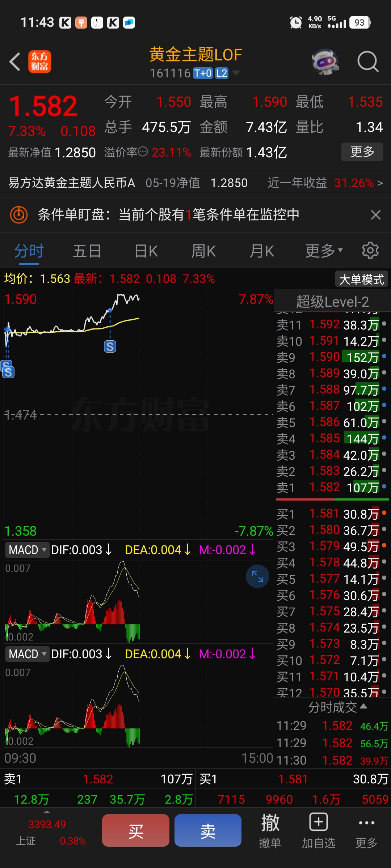The image size is (391, 868).
Task: Switch to the 日K tab
Action: tap(146, 251)
